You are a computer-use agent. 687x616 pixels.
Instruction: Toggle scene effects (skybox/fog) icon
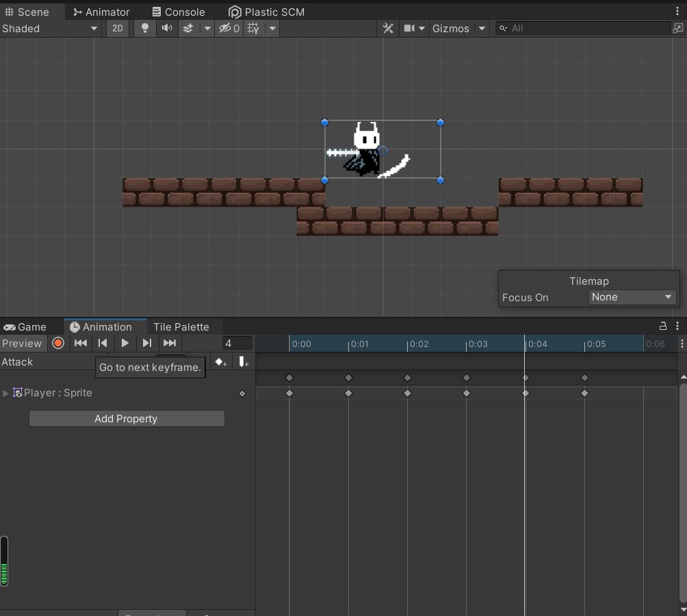[188, 29]
